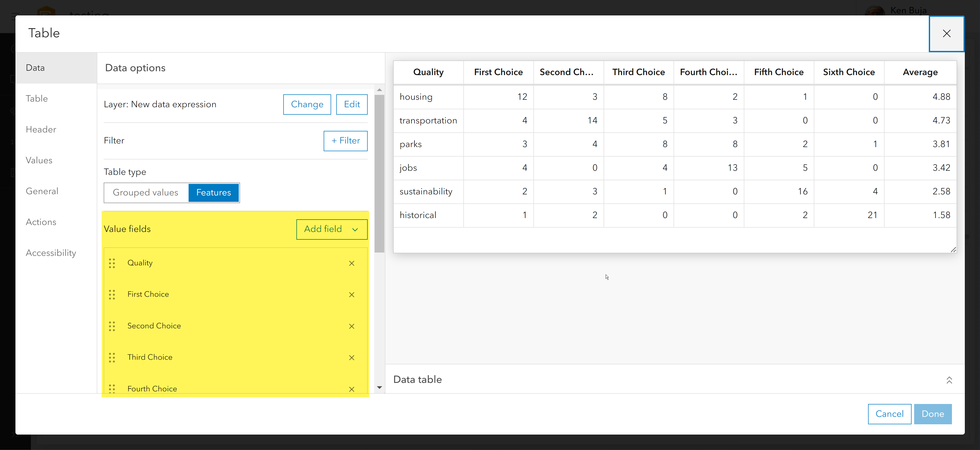
Task: Remove the Quality value field
Action: pyautogui.click(x=351, y=263)
